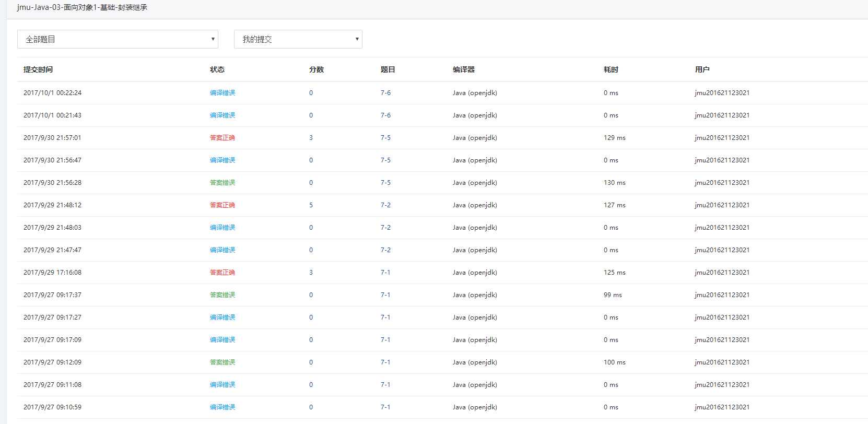Click the 提交时间 column header

click(x=38, y=69)
